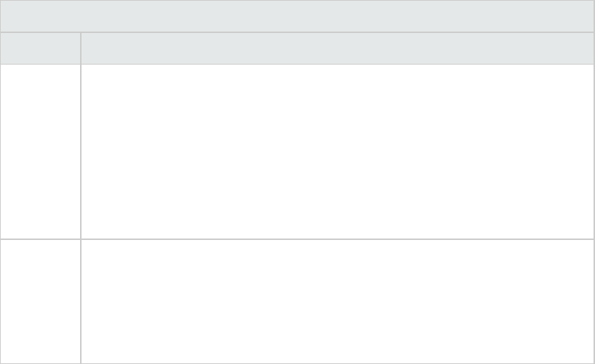Click the border under the narrow gray header cell
Viewport: 595px width, 364px height.
click(x=40, y=65)
